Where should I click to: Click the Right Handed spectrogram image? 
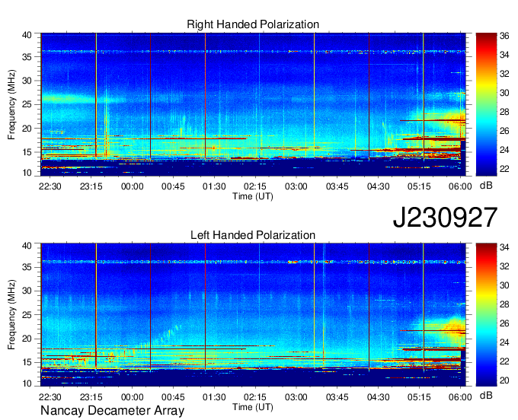[253, 104]
